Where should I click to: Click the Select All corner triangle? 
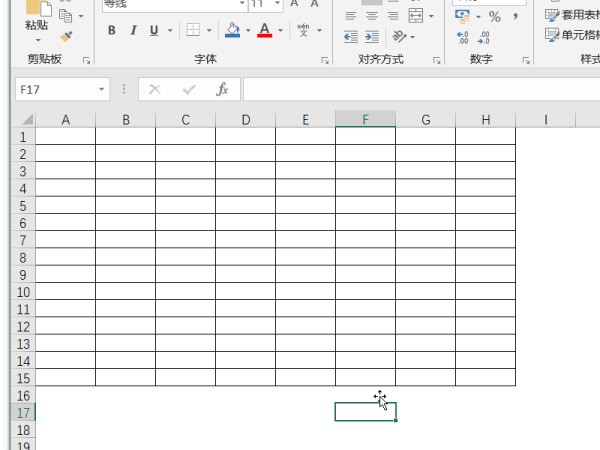[28, 119]
